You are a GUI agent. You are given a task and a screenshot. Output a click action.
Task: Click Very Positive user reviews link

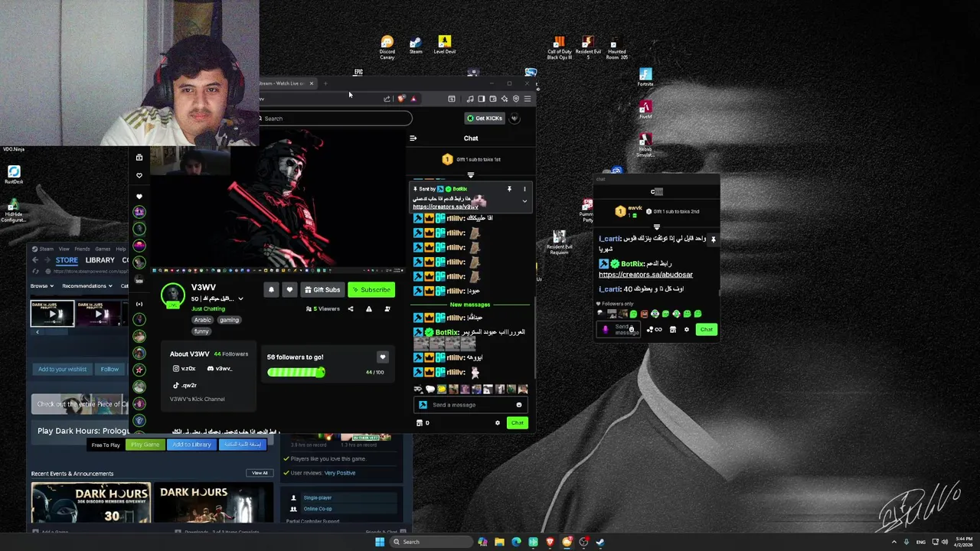click(x=340, y=473)
